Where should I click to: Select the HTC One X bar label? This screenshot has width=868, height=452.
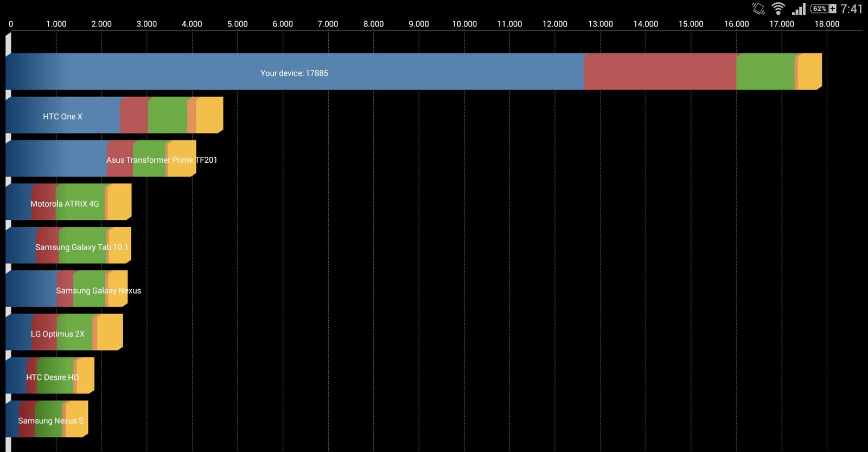[63, 117]
